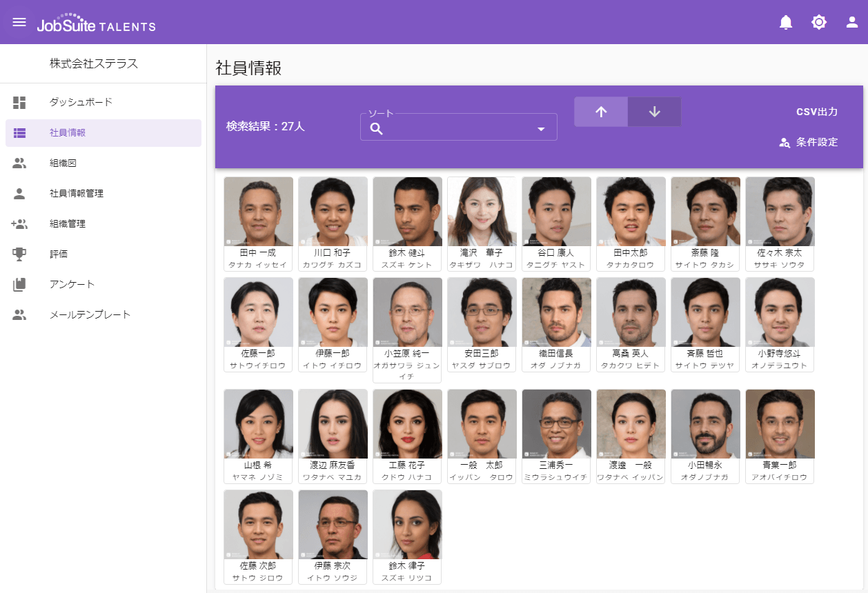The image size is (868, 593).
Task: Open employee card 鈴木 律子
Action: click(x=407, y=537)
